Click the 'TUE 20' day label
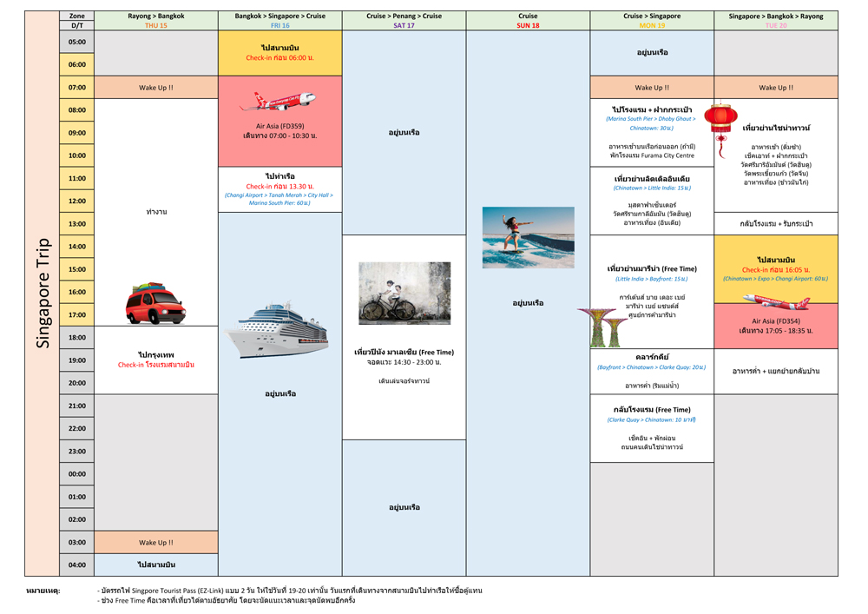 (x=776, y=25)
